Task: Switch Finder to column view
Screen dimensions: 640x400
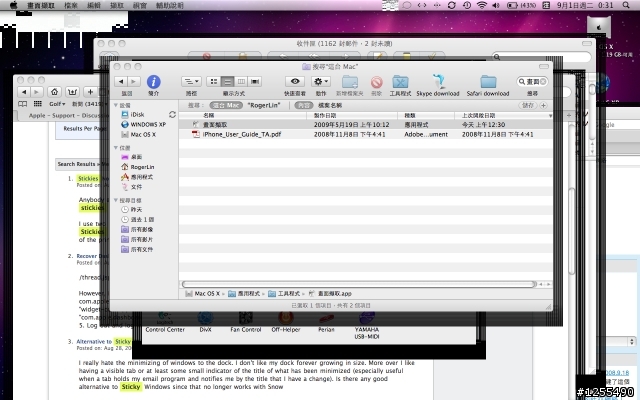Action: point(241,82)
